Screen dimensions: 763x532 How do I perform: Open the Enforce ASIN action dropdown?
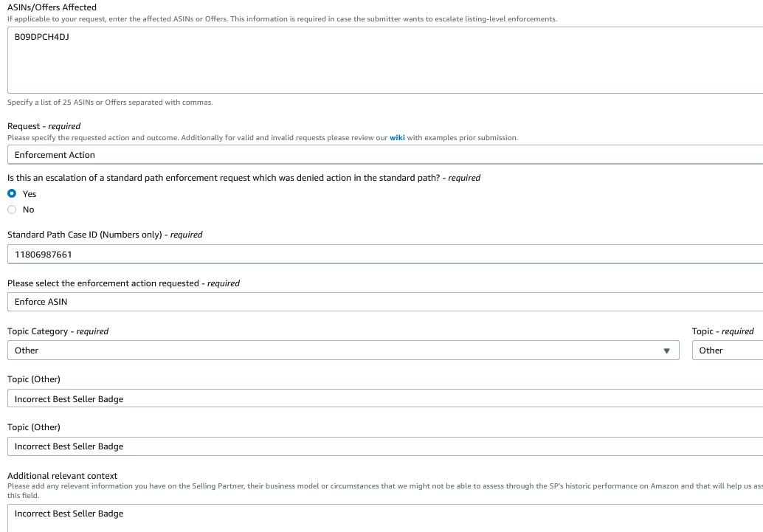click(384, 302)
